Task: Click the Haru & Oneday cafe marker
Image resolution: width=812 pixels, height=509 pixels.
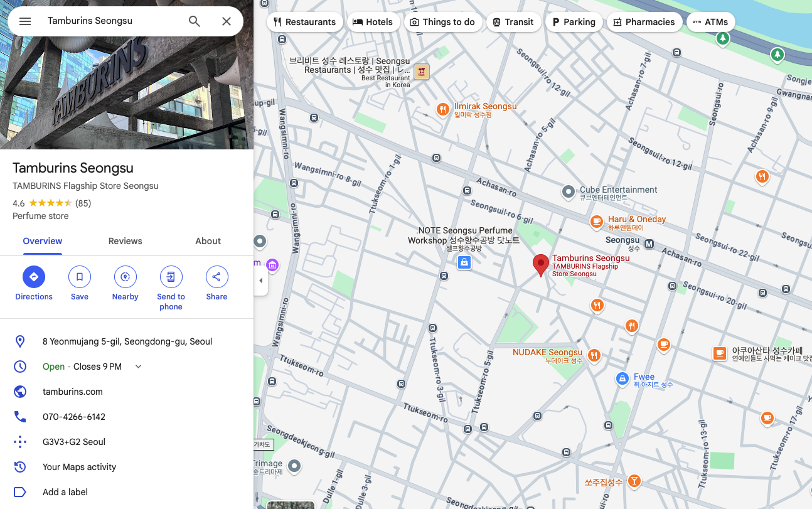Action: click(x=597, y=221)
